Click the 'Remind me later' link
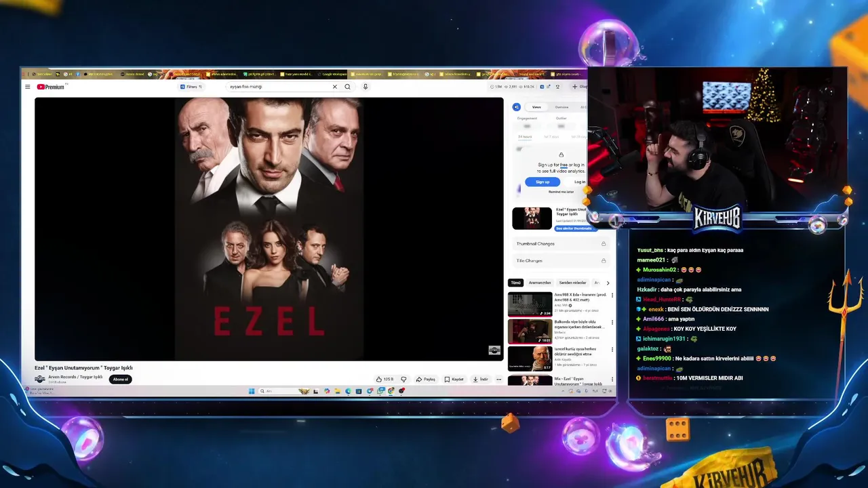 561,192
